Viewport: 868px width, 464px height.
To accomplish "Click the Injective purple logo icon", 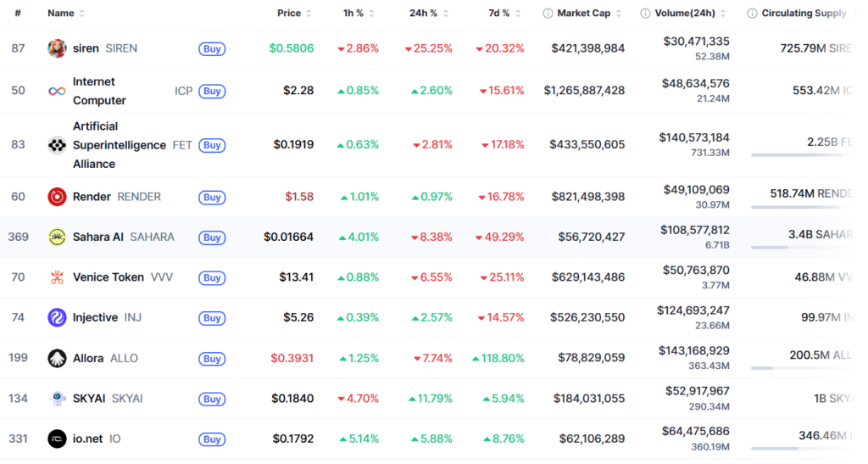I will 57,318.
